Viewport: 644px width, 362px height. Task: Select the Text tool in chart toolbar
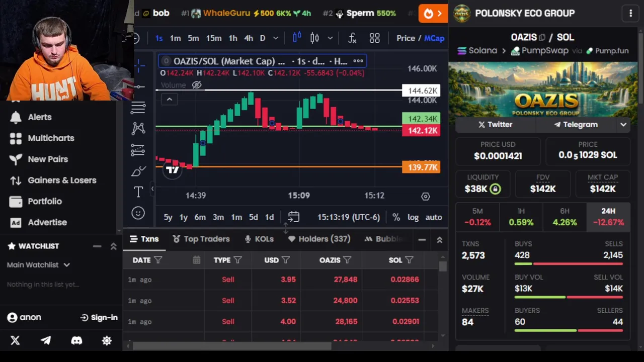click(138, 192)
